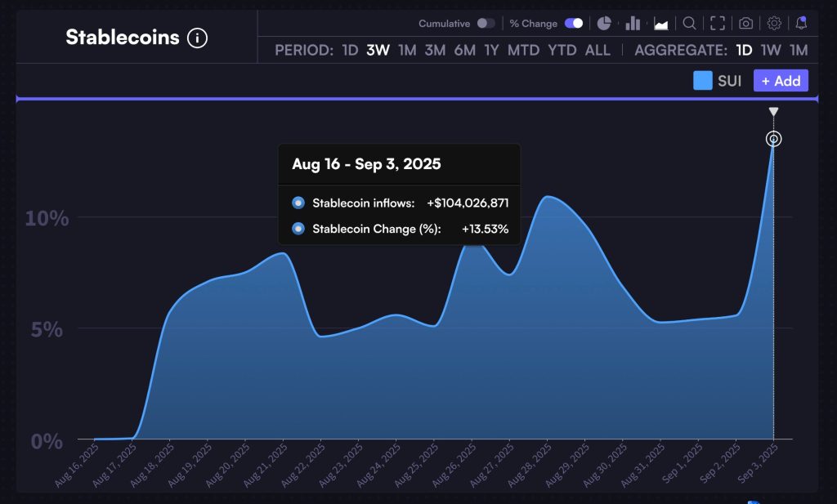
Task: Click the SUI blue color swatch
Action: (x=702, y=81)
